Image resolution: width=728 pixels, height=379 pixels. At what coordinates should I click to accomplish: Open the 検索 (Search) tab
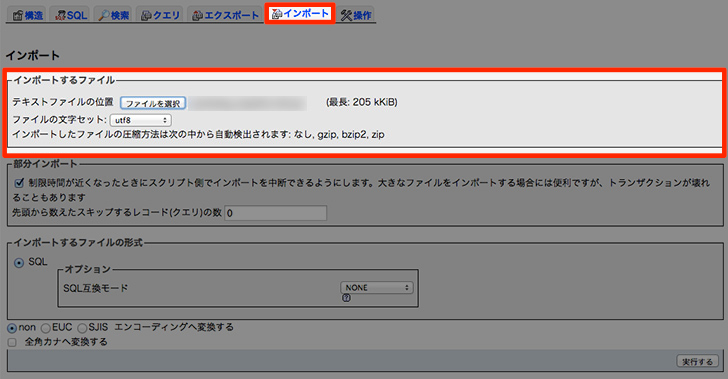point(114,15)
